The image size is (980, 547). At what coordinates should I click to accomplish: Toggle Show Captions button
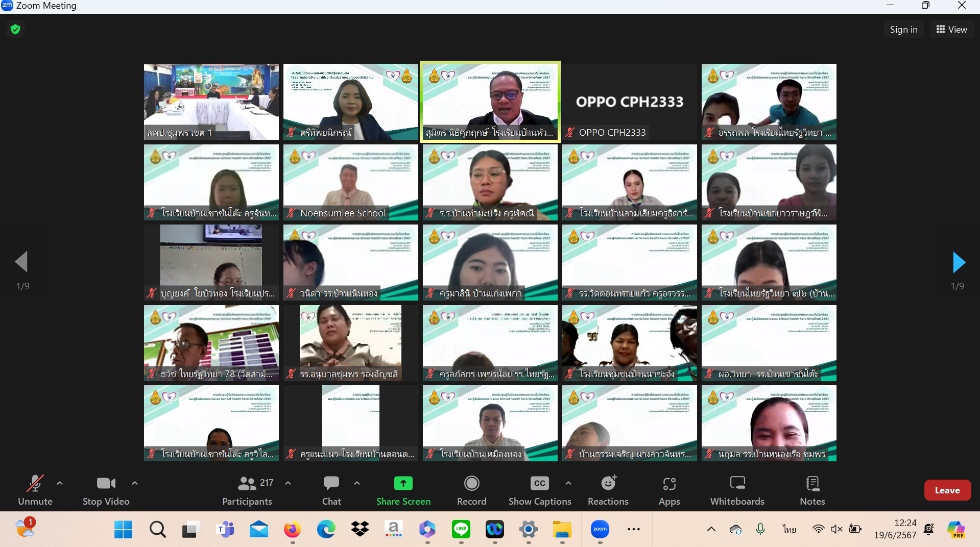(x=539, y=490)
